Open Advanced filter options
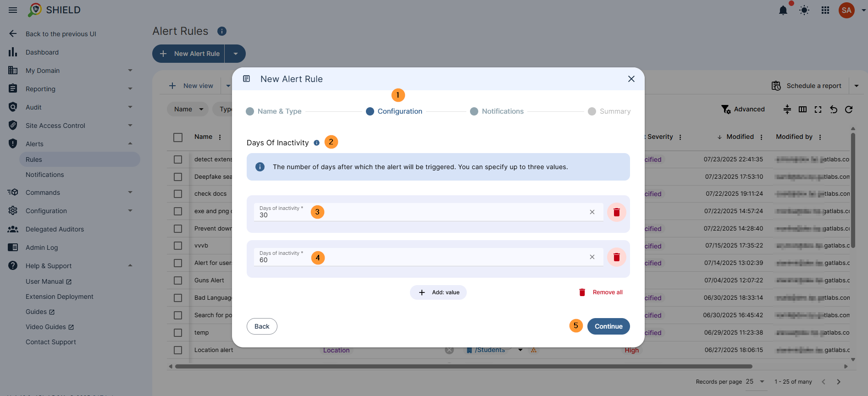The image size is (868, 396). pyautogui.click(x=743, y=109)
